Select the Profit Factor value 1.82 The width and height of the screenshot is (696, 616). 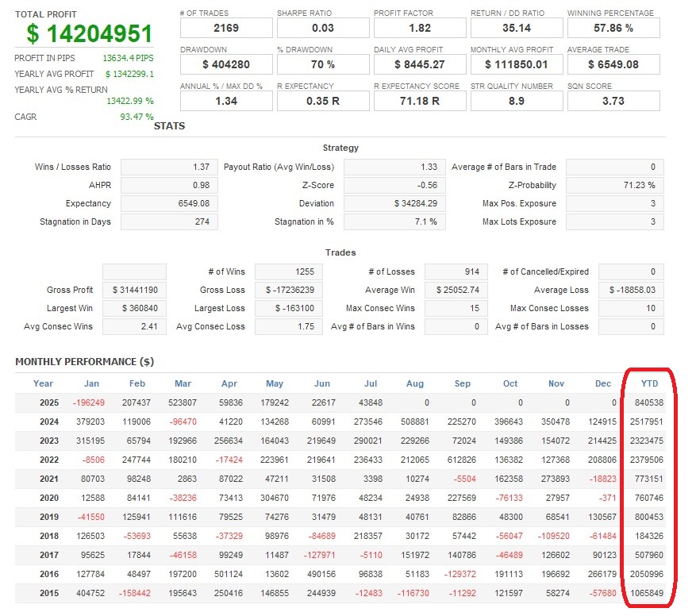(x=420, y=28)
